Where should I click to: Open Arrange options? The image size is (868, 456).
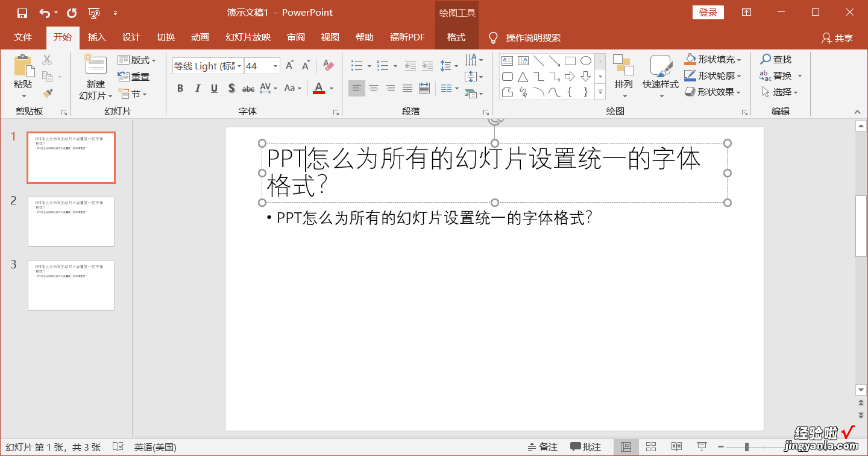[x=624, y=77]
